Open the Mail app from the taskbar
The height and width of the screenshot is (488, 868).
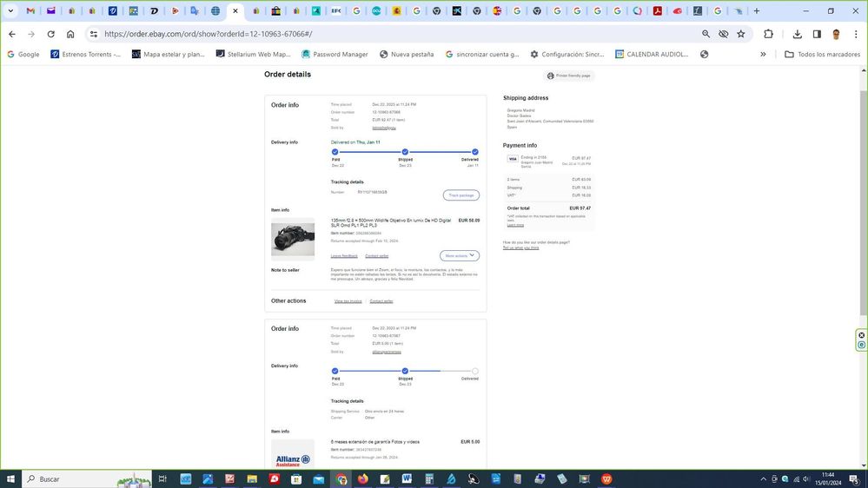(x=318, y=478)
